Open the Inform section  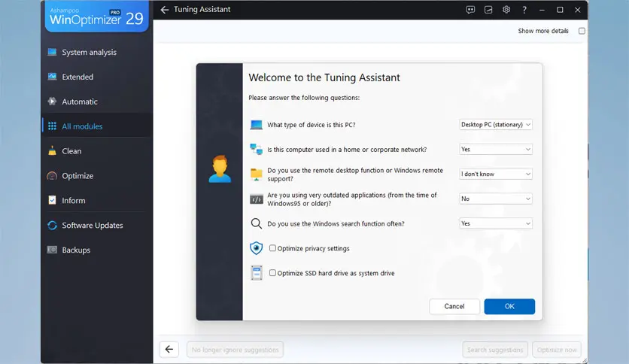[97, 200]
